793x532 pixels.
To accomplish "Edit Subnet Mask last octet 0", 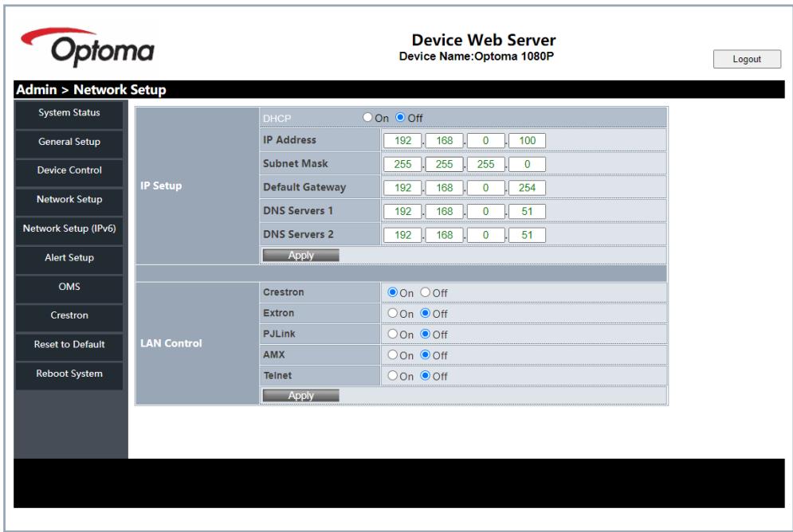I will coord(527,164).
